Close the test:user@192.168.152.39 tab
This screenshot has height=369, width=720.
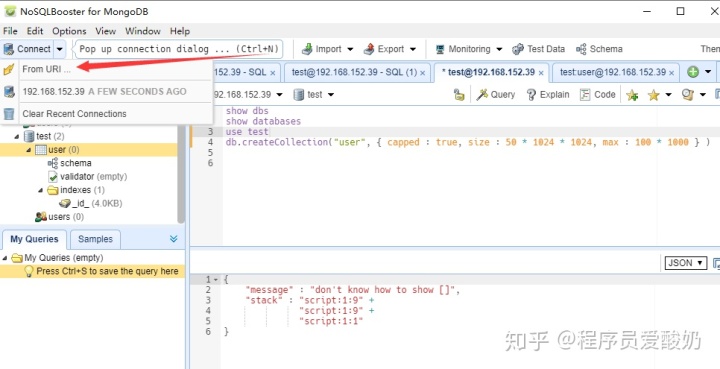[x=672, y=73]
